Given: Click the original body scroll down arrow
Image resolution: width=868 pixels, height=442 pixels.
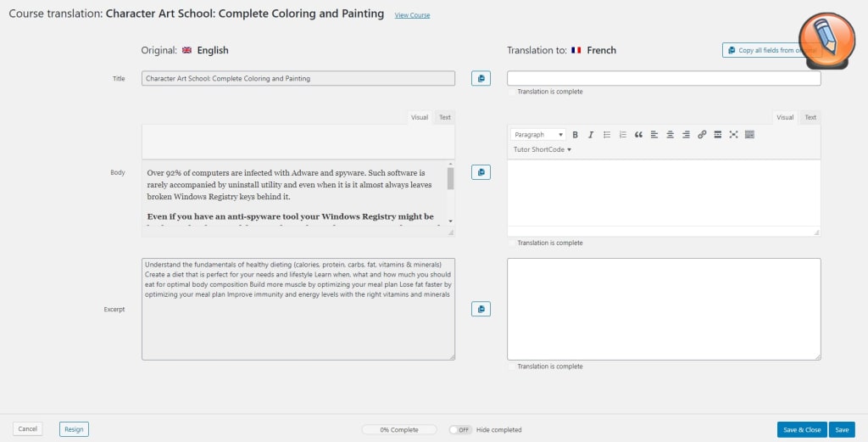Looking at the screenshot, I should click(x=451, y=221).
